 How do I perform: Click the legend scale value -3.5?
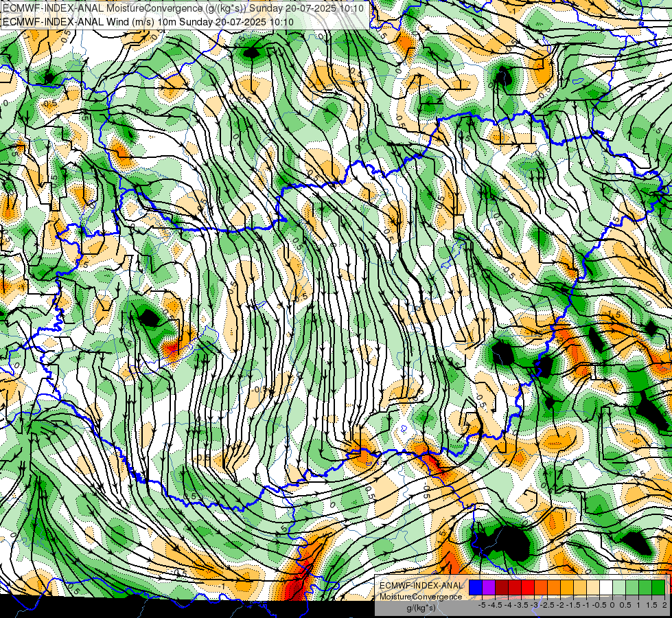(x=522, y=605)
